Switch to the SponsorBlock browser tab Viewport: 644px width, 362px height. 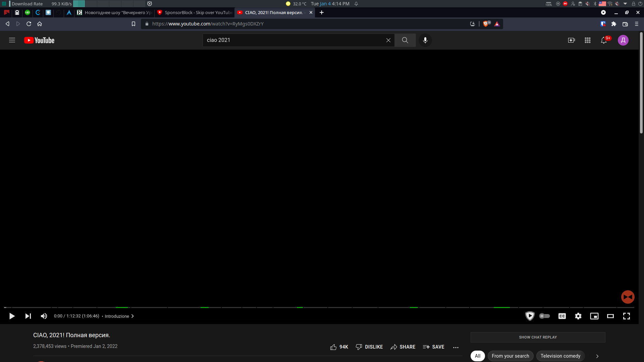(x=195, y=12)
